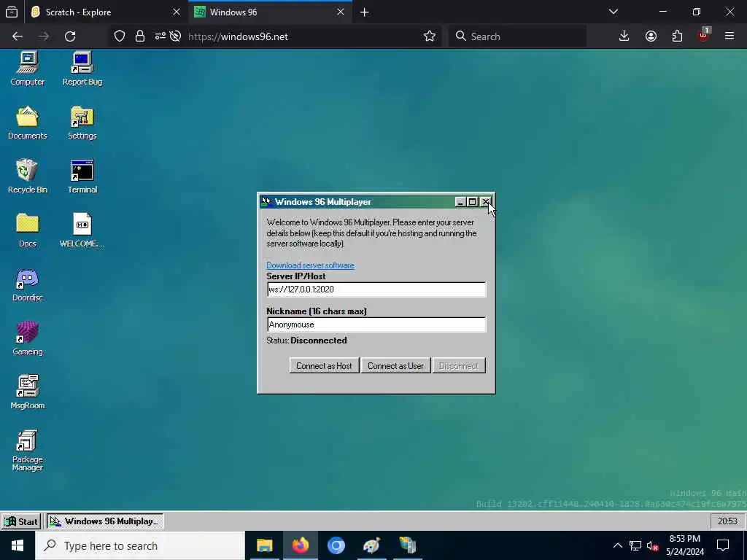Close the Scratch - Explore tab
Viewport: 747px width, 560px height.
177,12
